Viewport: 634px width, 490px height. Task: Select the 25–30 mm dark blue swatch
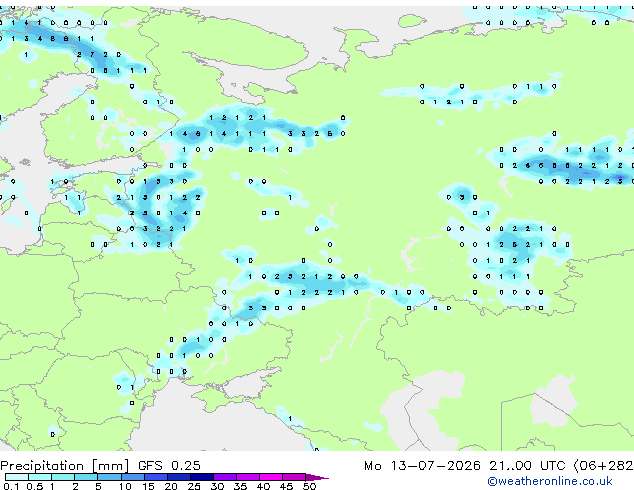point(202,477)
